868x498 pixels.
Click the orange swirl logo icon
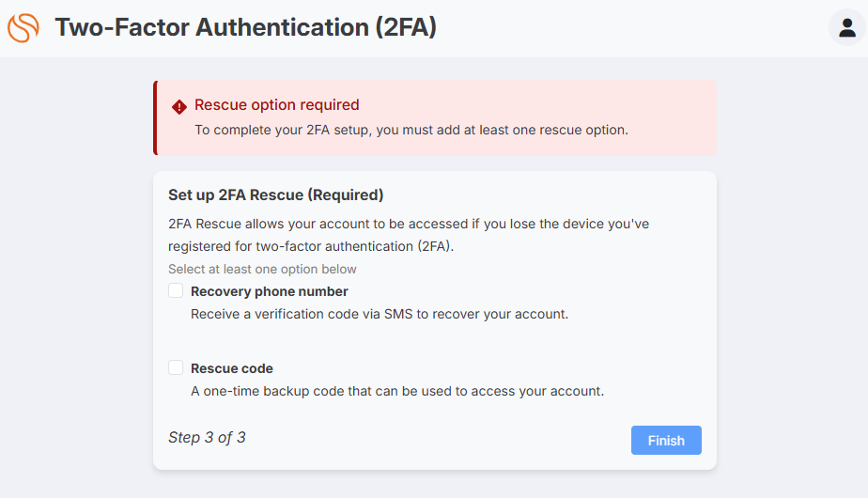point(23,27)
